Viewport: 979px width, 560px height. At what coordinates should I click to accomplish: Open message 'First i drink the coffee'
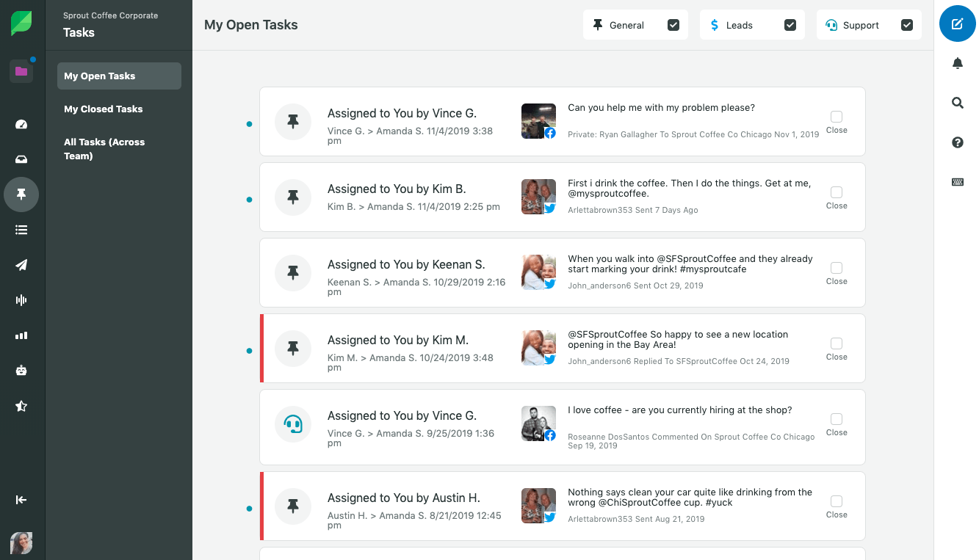(690, 189)
